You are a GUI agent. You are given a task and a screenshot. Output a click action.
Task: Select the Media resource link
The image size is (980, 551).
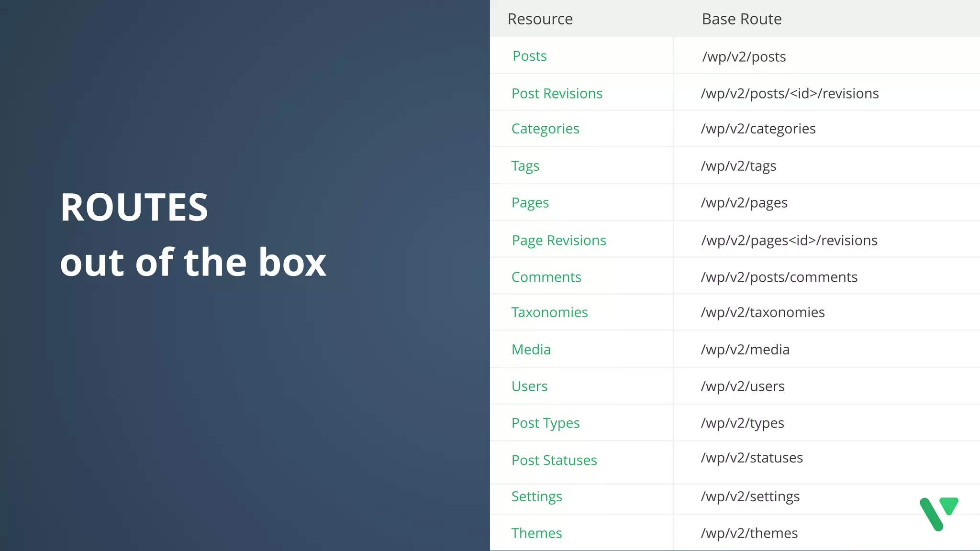click(531, 349)
